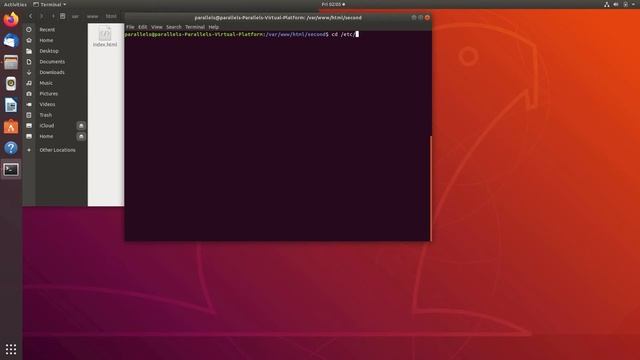Screen dimensions: 640x360
Task: Maximize the terminal window
Action: tap(420, 18)
